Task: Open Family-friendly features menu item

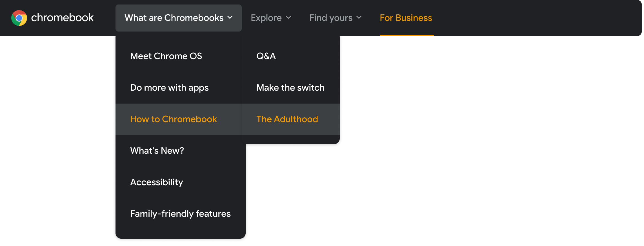Action: pos(180,214)
